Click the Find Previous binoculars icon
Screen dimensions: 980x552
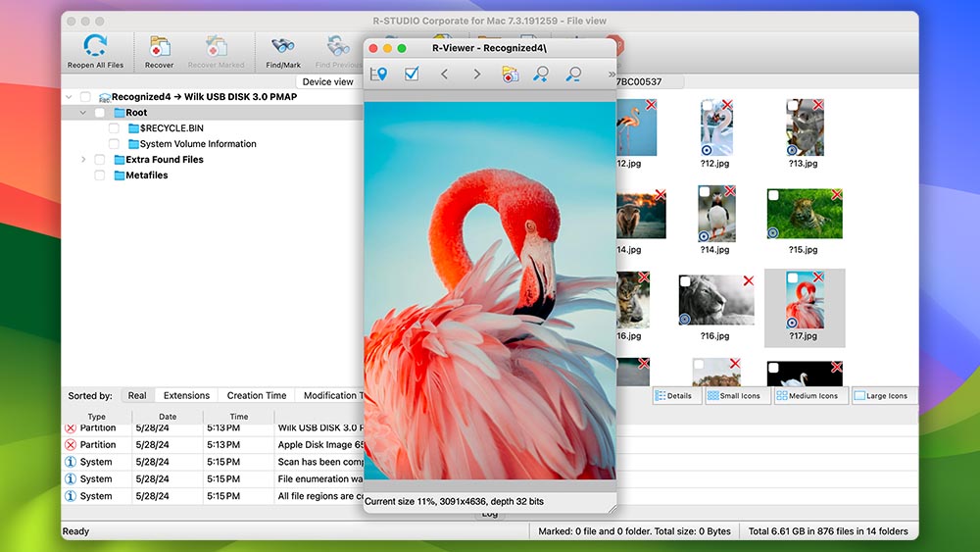pos(338,47)
